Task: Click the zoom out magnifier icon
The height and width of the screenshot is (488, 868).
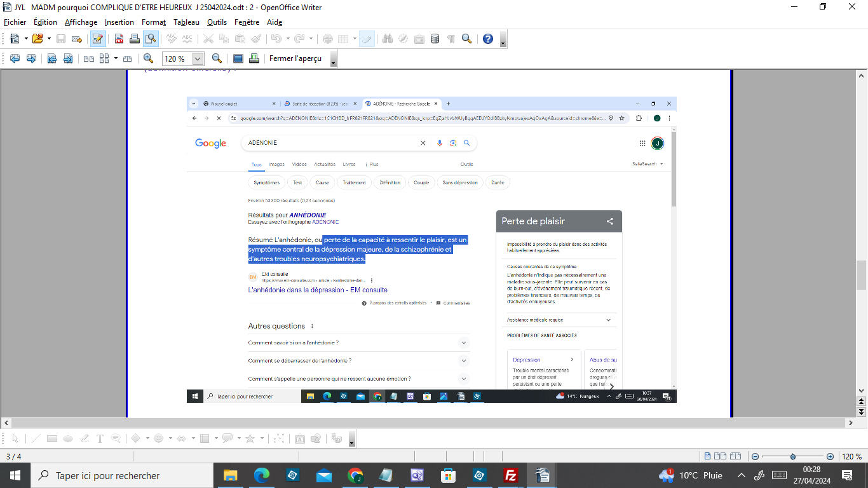Action: pos(217,58)
